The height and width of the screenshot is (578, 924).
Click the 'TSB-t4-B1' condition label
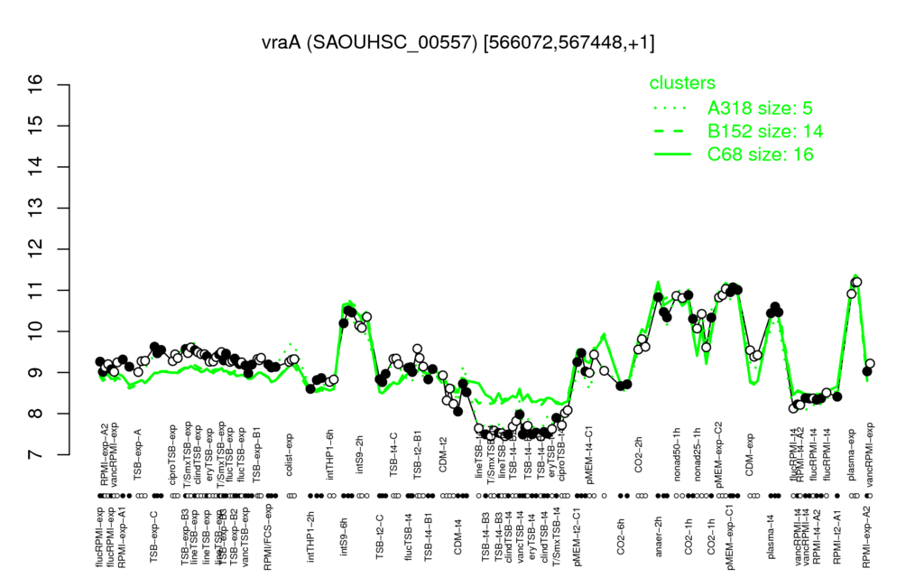[x=428, y=537]
